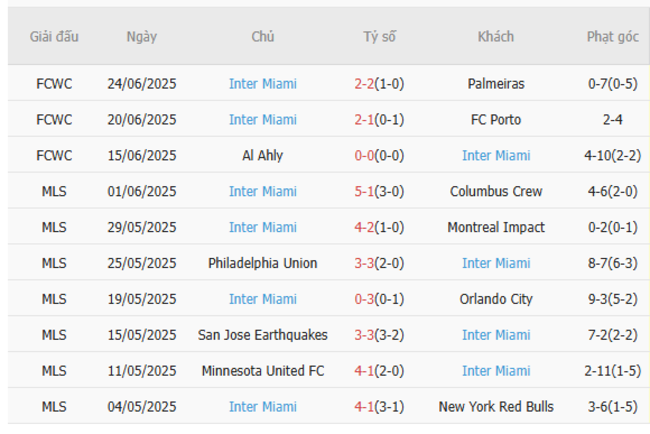Click the 2-2 score of the Palmeiras match

pos(364,84)
